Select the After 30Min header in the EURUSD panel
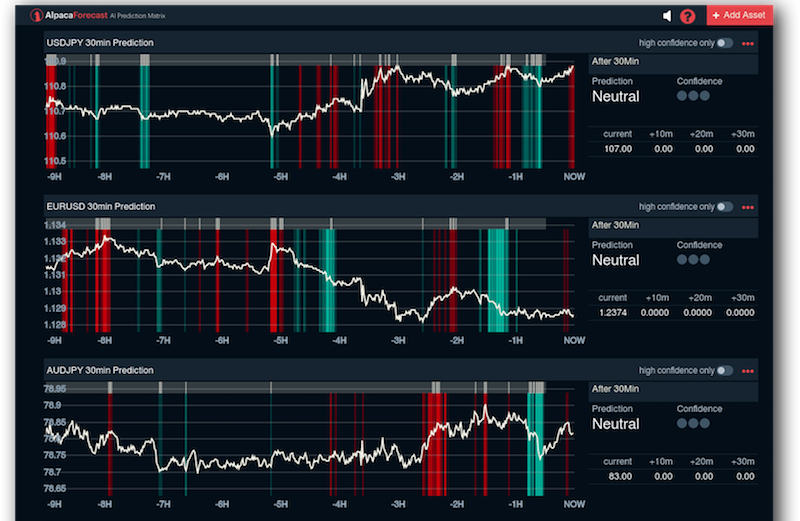Viewport: 800px width, 521px height. pyautogui.click(x=615, y=225)
